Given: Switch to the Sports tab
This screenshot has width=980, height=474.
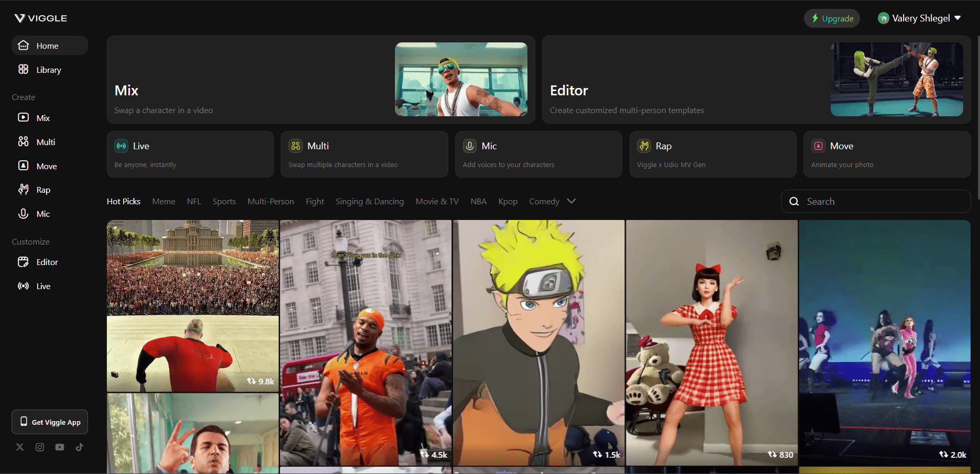Looking at the screenshot, I should coord(224,202).
